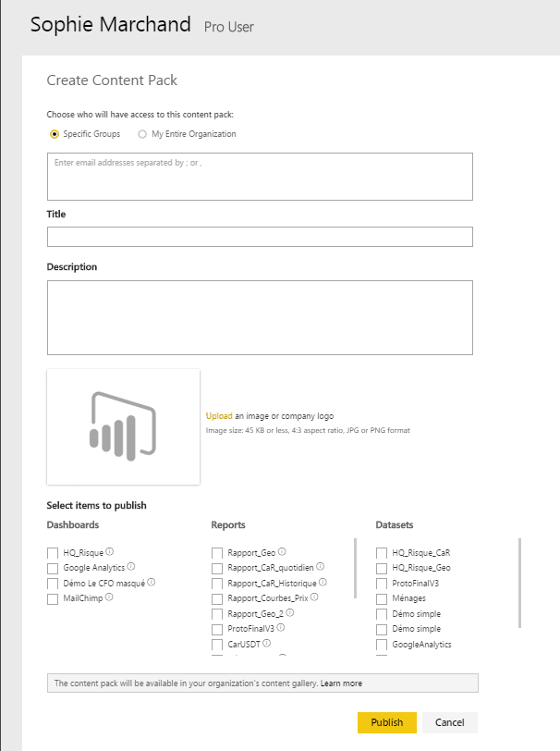Image resolution: width=560 pixels, height=751 pixels.
Task: Follow the Learn more link
Action: click(x=341, y=683)
